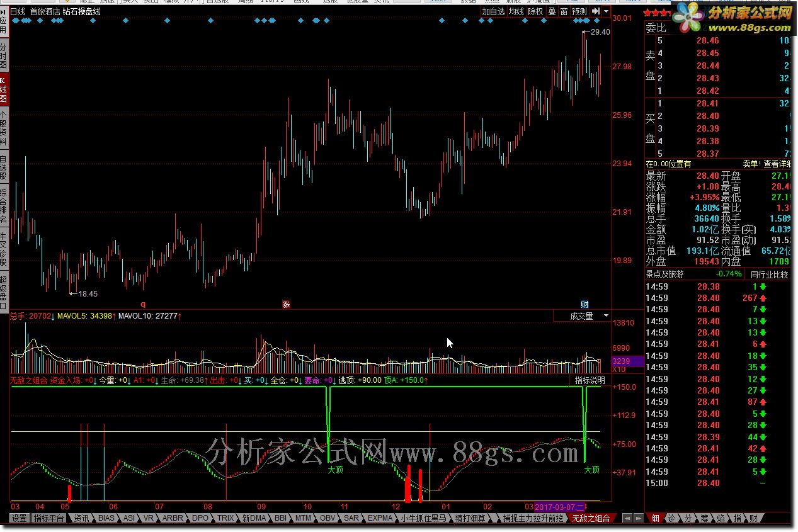
Task: Click the 卖盘 level 5 price 28.46
Action: [708, 41]
